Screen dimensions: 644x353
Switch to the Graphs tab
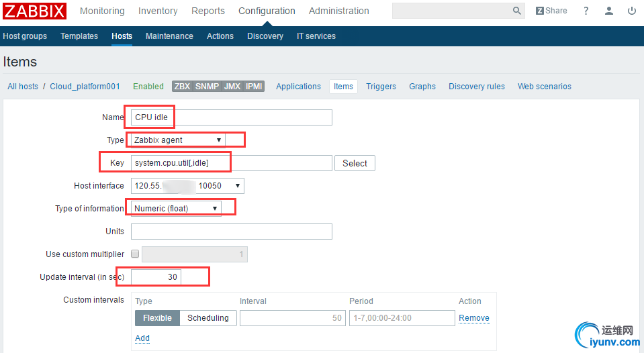click(422, 87)
